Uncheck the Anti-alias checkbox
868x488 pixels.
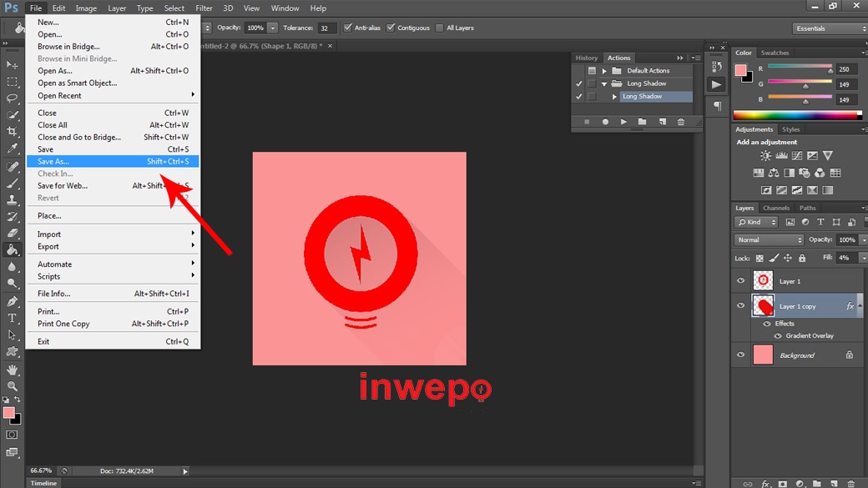[x=348, y=28]
